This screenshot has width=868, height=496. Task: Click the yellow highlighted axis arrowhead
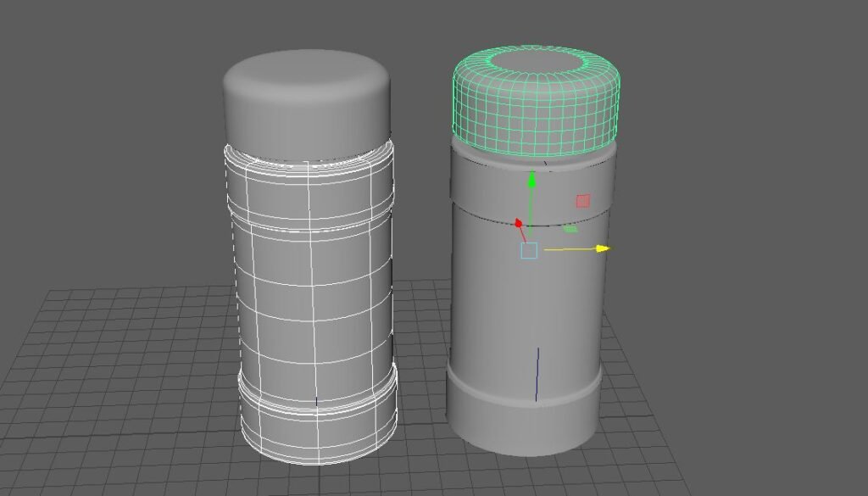tap(603, 248)
